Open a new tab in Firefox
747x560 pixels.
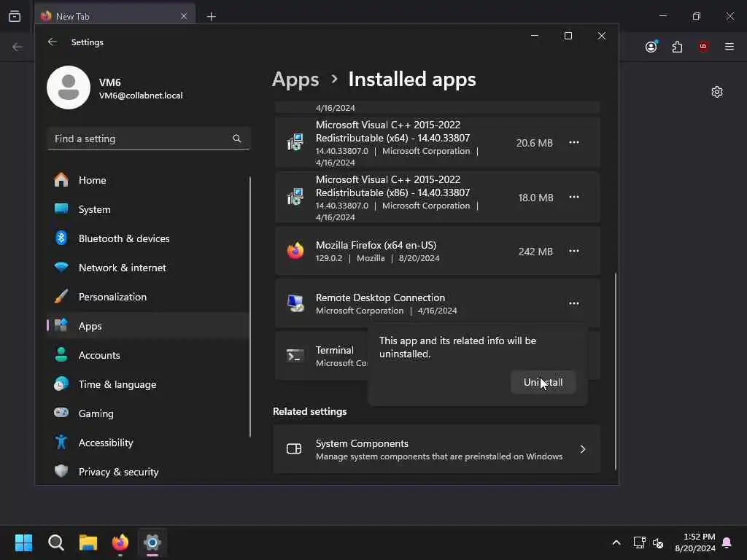211,17
